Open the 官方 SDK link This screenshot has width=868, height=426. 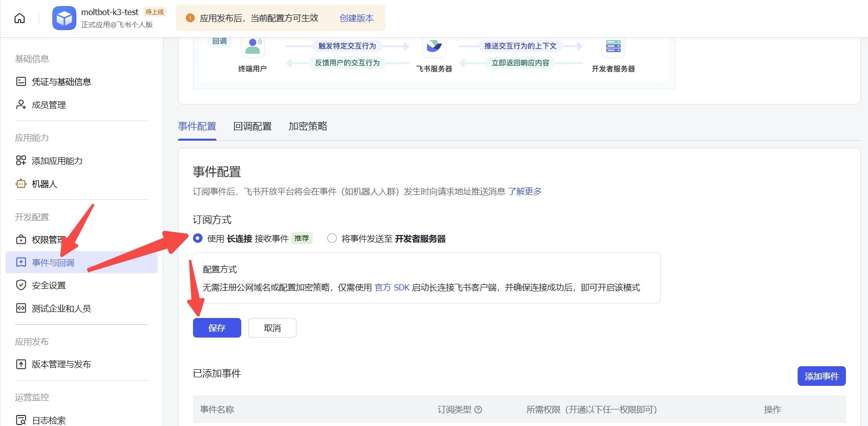(392, 287)
